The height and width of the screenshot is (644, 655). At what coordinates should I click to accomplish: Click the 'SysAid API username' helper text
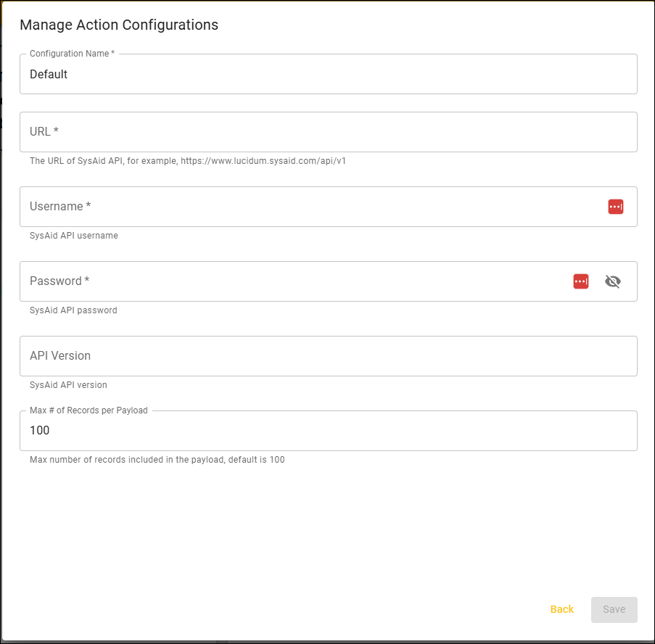tap(73, 236)
